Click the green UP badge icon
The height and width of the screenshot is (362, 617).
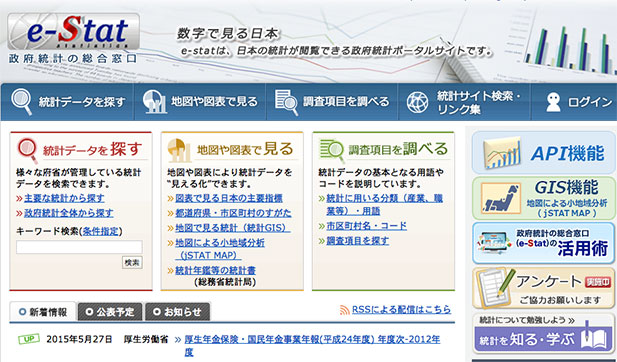pyautogui.click(x=29, y=339)
